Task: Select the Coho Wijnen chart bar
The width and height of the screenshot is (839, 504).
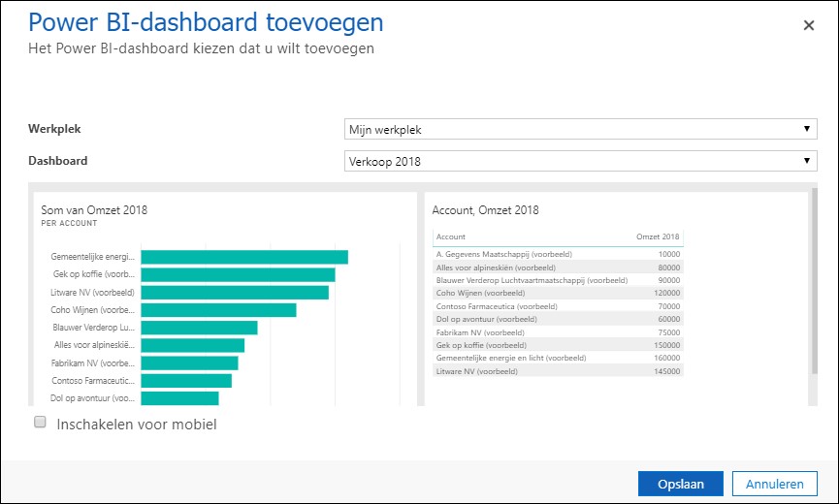Action: [218, 310]
